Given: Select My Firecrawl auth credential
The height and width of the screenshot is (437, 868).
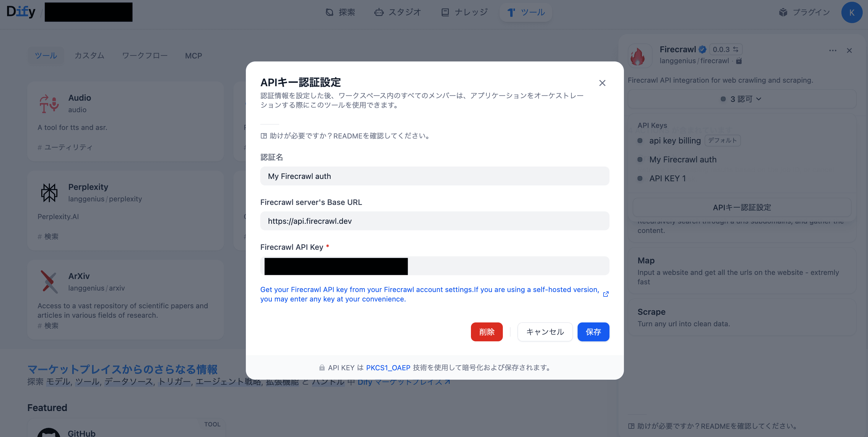Looking at the screenshot, I should coord(683,159).
